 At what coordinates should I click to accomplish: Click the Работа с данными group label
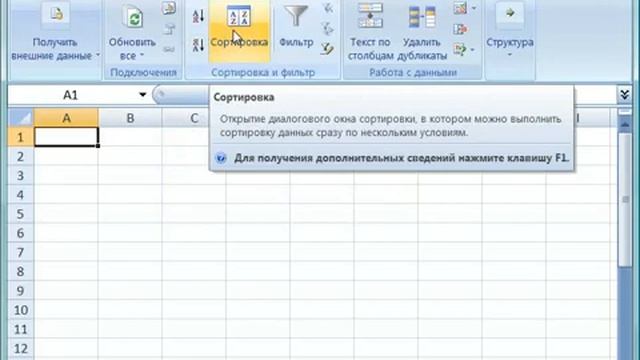tap(413, 72)
